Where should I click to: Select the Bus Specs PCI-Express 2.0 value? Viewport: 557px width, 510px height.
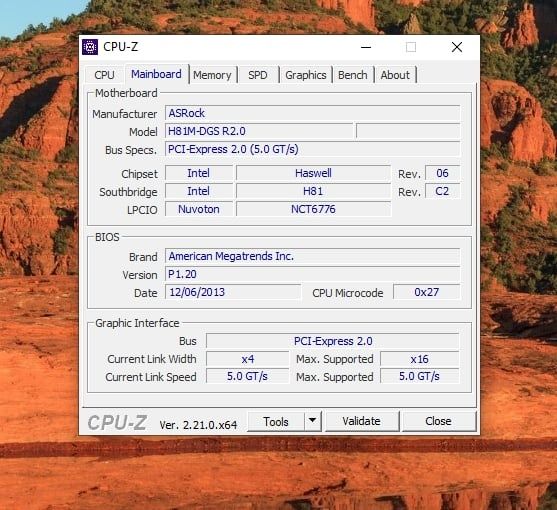pos(313,149)
